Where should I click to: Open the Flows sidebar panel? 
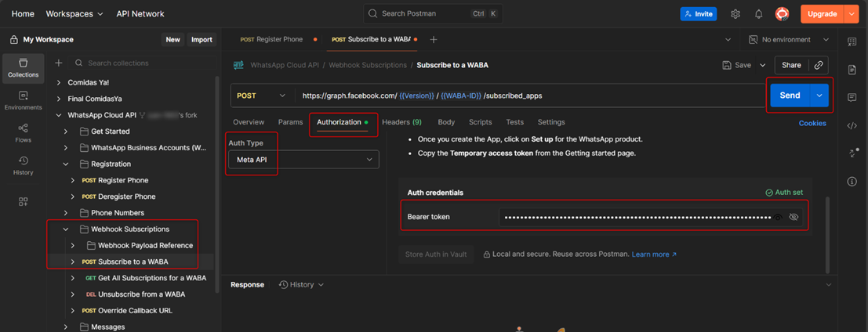pos(23,132)
